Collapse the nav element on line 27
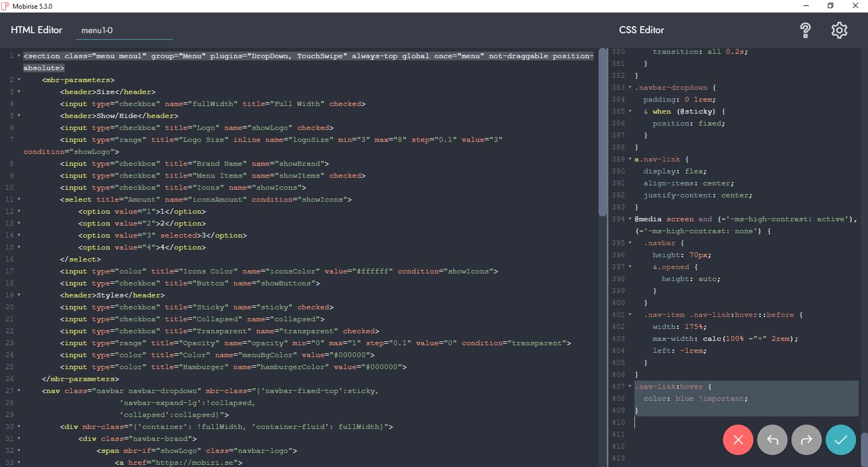 pyautogui.click(x=19, y=391)
